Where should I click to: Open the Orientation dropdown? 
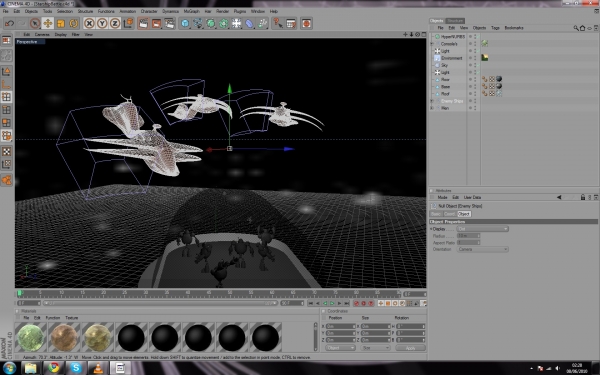coord(483,249)
